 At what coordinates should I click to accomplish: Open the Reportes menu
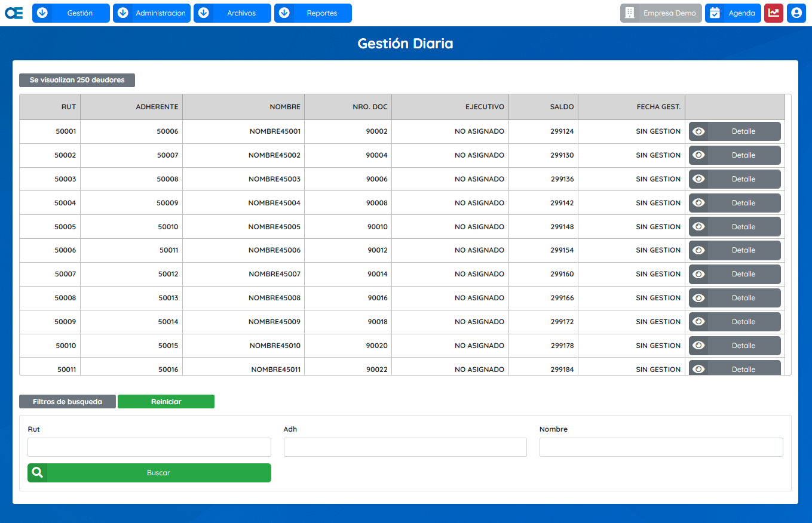point(313,13)
